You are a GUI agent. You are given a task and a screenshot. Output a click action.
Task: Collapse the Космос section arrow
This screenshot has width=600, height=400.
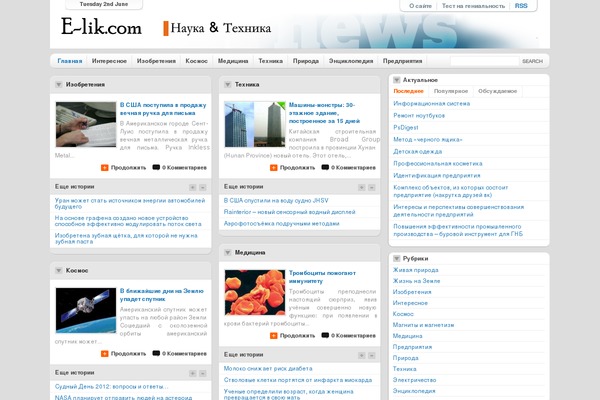click(x=59, y=270)
